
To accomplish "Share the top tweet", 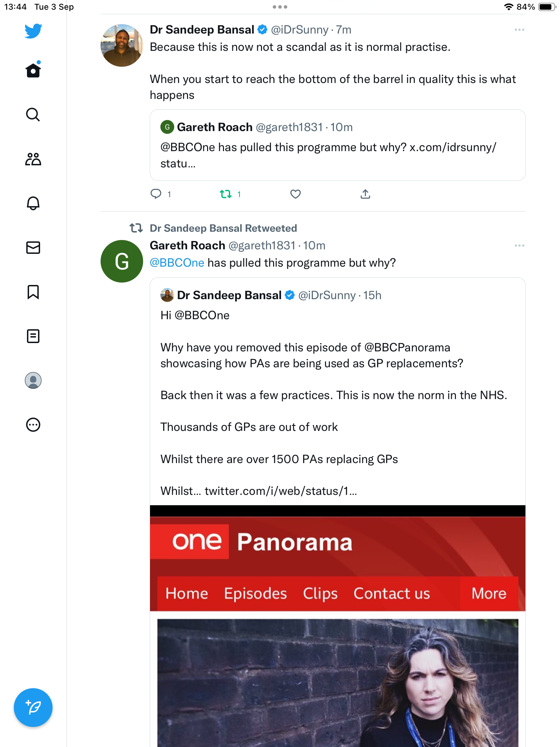I will [365, 194].
